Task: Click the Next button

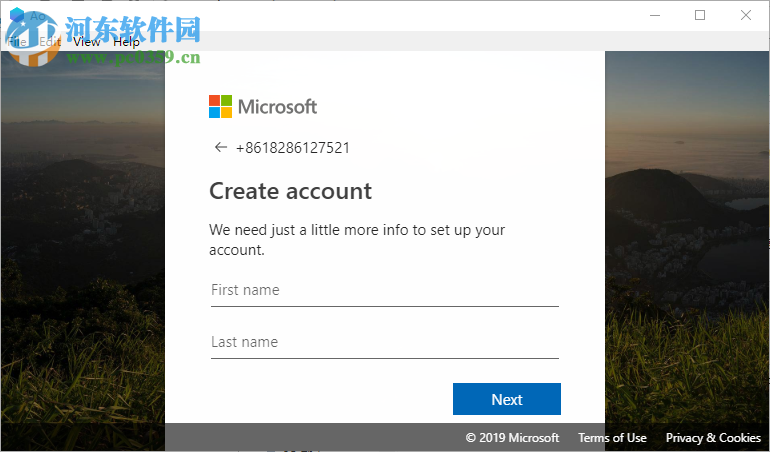Action: coord(506,399)
